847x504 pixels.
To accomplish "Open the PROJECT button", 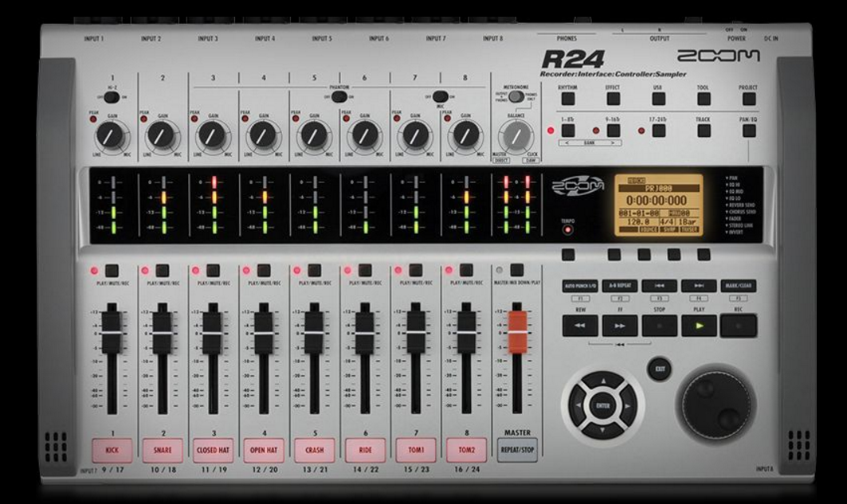I will (x=749, y=99).
